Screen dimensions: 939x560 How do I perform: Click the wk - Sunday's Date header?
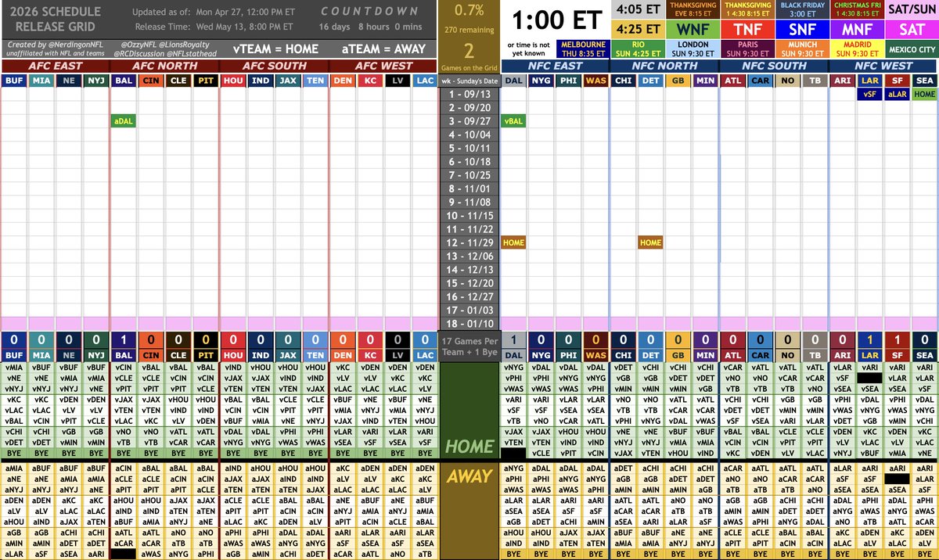pyautogui.click(x=469, y=81)
